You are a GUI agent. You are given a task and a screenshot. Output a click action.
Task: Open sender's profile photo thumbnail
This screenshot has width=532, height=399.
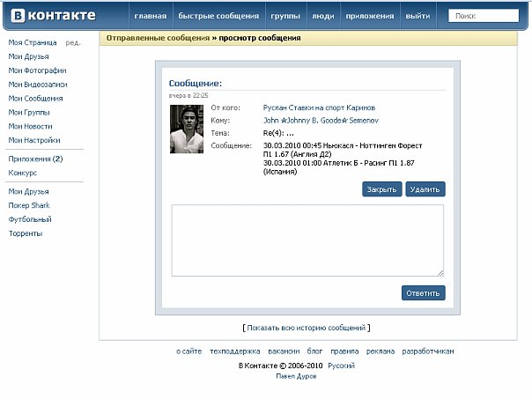[x=187, y=129]
